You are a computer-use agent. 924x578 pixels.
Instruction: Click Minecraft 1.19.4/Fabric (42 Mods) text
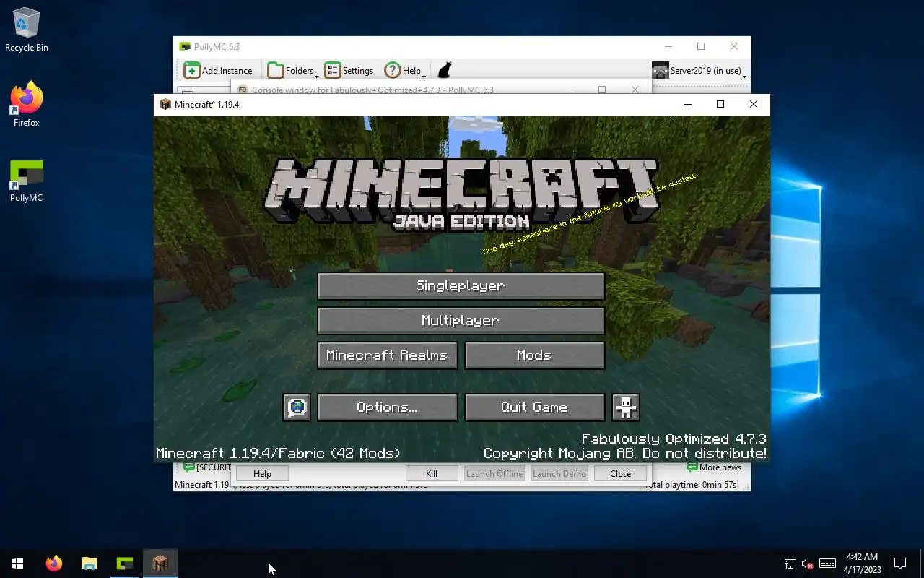278,454
